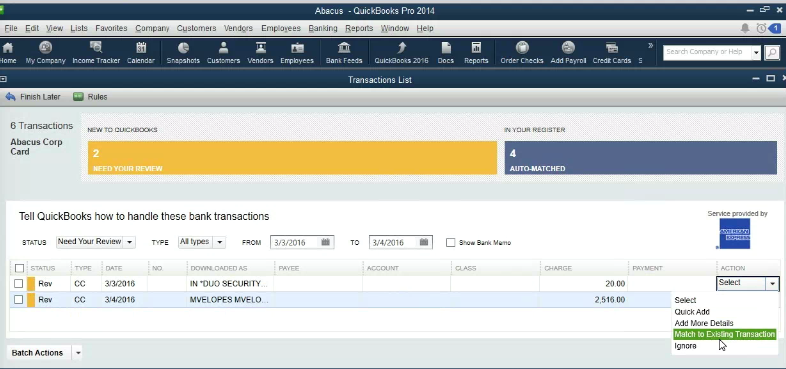
Task: Choose Ignore from action menu
Action: pos(685,346)
